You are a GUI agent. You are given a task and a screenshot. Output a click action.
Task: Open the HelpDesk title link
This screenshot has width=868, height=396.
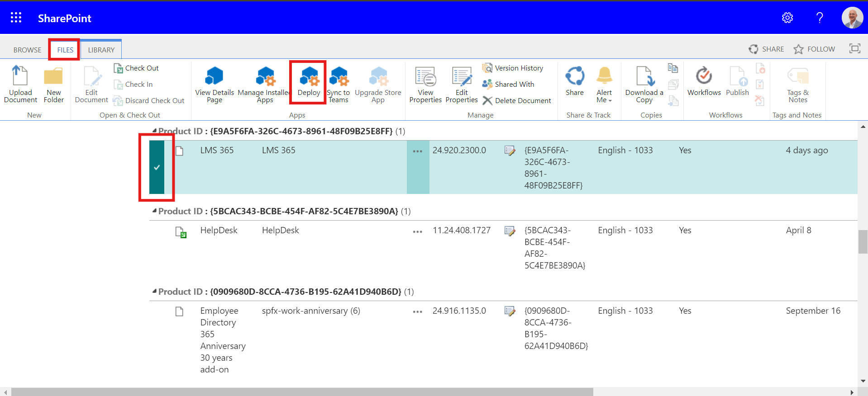pos(219,231)
